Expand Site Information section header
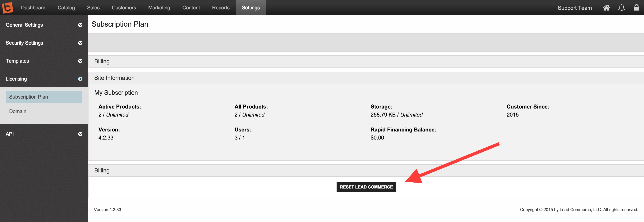 366,78
